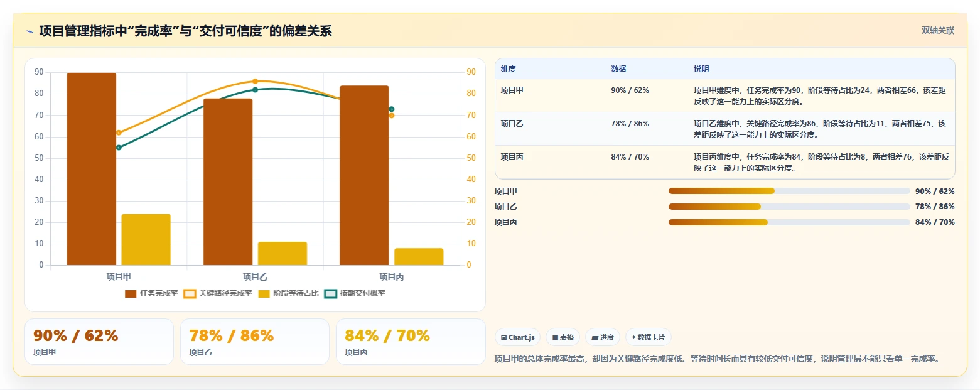The width and height of the screenshot is (980, 390).
Task: Click the 说明 column header
Action: click(x=701, y=69)
